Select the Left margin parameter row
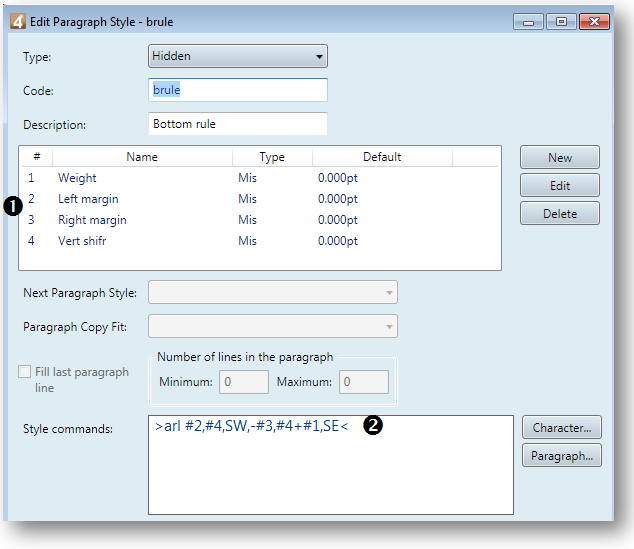This screenshot has height=549, width=634. coord(260,199)
